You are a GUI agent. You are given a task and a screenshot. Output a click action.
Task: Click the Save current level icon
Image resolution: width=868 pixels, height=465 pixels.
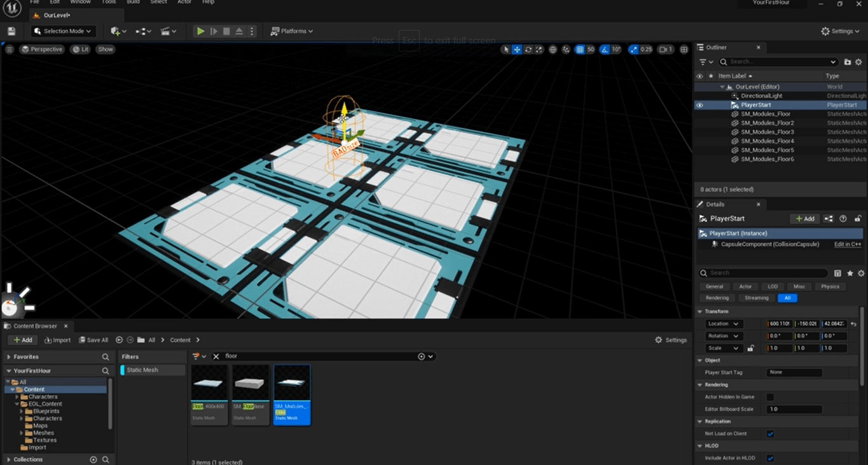click(11, 31)
